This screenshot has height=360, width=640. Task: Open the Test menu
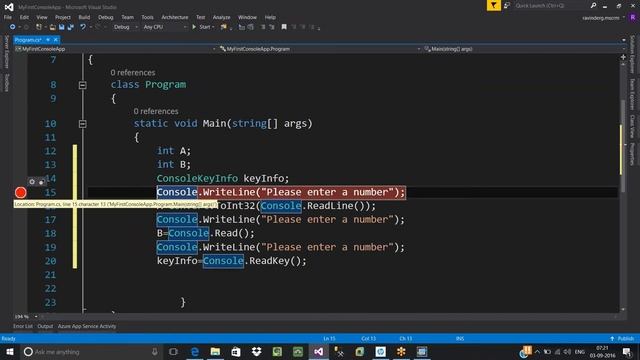(200, 17)
